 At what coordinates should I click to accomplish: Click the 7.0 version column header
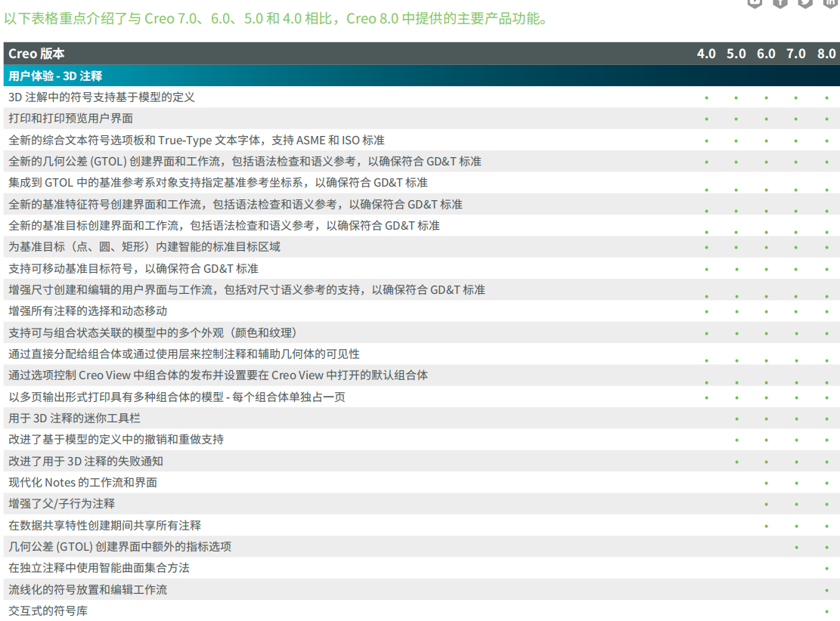click(x=796, y=54)
